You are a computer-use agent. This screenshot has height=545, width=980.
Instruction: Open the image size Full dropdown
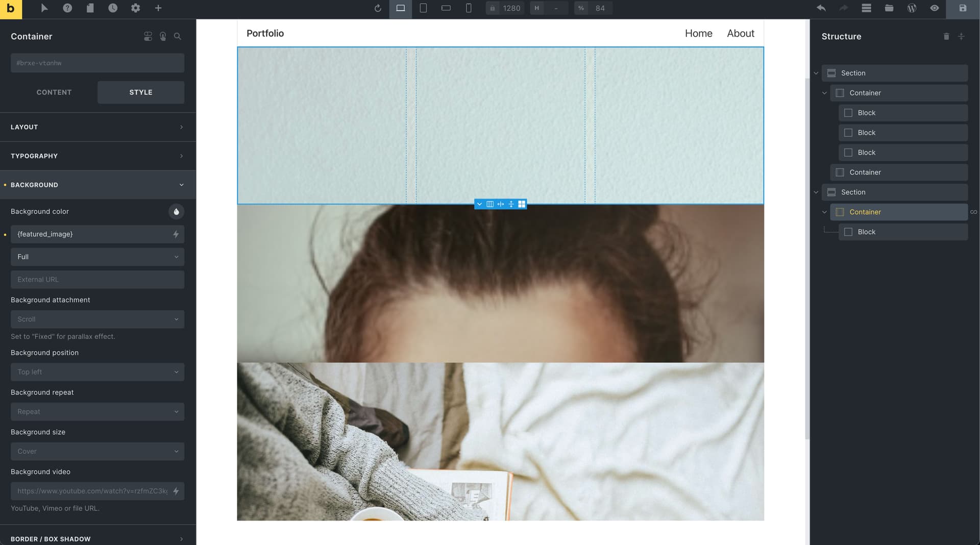(x=97, y=257)
